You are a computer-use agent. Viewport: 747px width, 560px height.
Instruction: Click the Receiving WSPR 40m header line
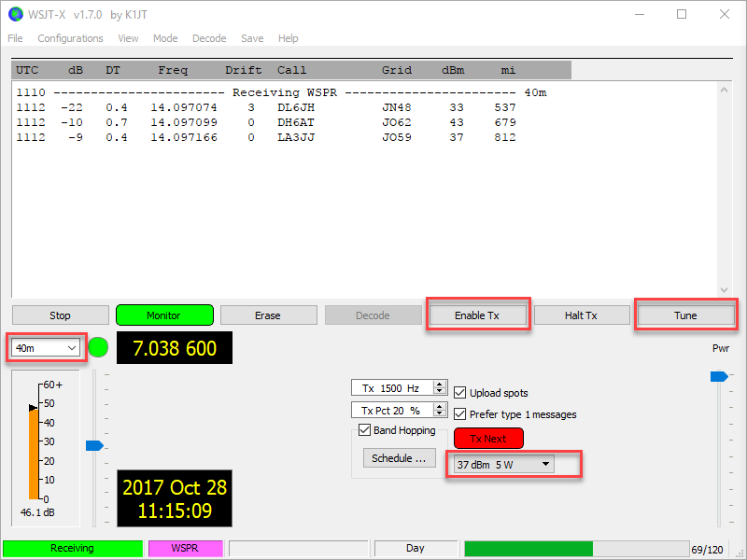(x=281, y=92)
